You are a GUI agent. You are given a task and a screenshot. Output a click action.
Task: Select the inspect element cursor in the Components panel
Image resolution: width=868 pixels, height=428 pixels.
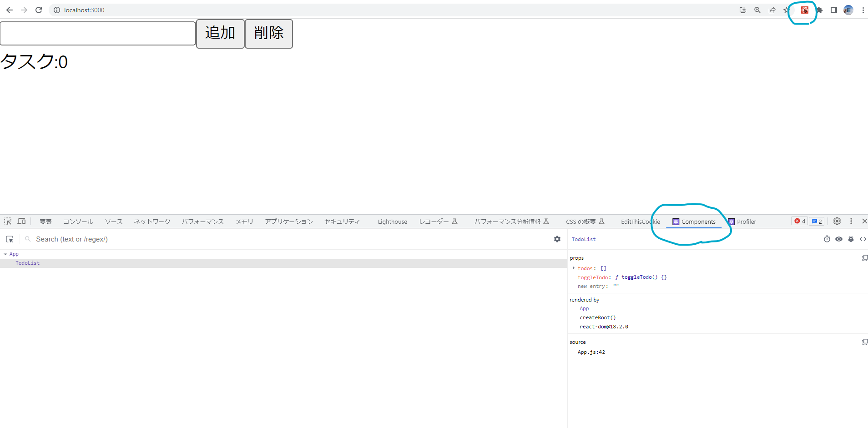pos(10,239)
